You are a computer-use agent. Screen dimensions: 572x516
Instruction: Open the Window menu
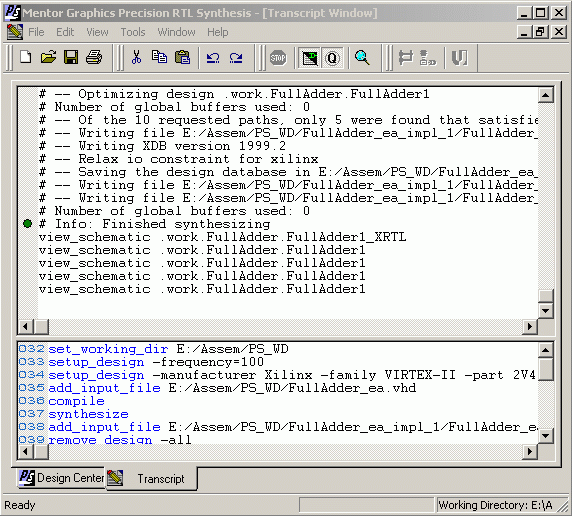pos(176,32)
